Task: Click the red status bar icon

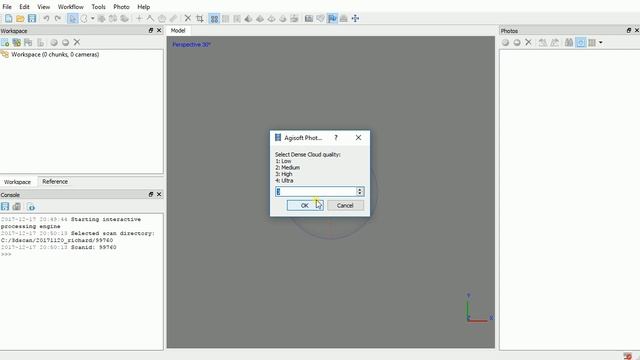Action: coord(628,356)
